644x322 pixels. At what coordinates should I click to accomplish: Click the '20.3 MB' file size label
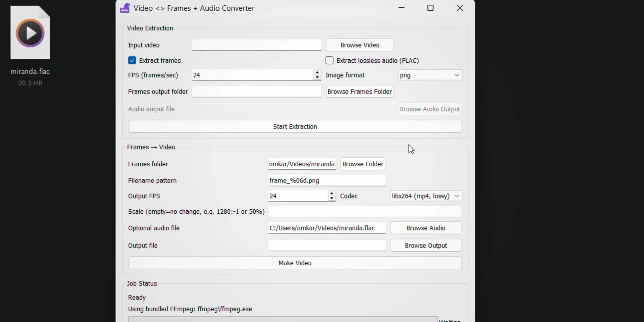[x=30, y=83]
